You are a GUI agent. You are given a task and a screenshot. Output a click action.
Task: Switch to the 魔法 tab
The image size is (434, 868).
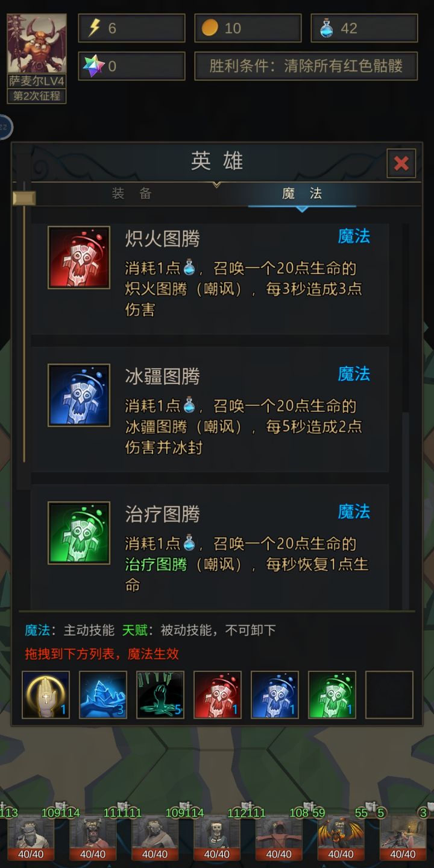coord(302,194)
